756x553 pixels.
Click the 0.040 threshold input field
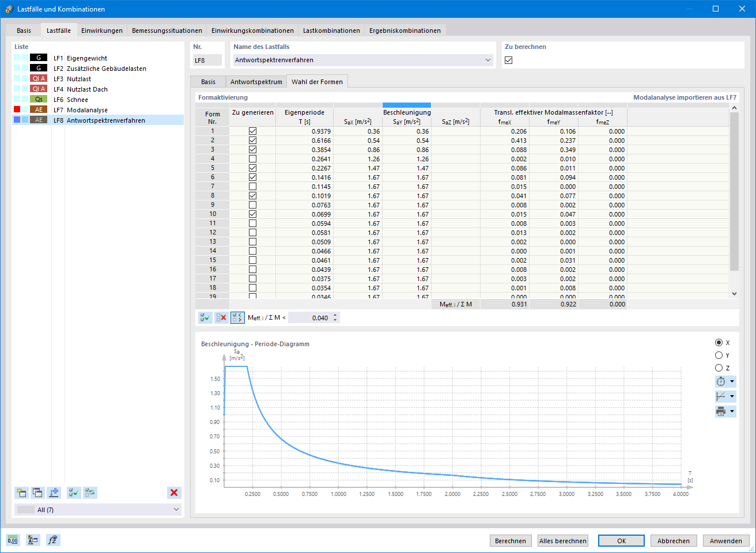[x=310, y=317]
